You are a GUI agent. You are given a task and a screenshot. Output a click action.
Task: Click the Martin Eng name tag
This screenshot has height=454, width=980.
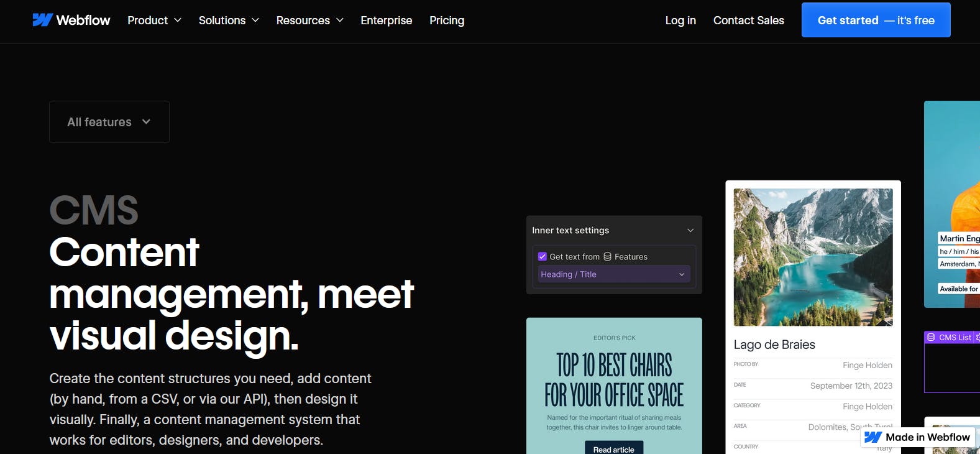coord(959,238)
